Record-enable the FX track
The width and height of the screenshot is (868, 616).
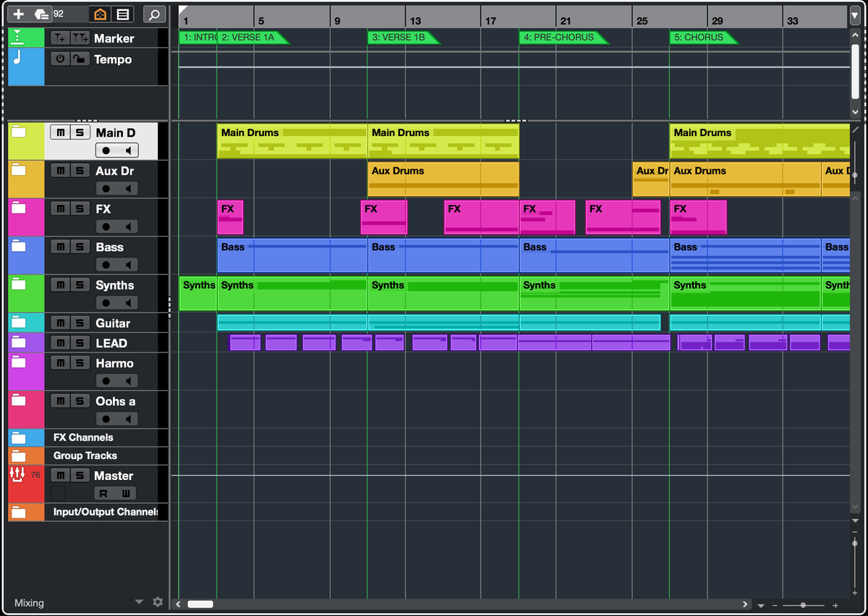pyautogui.click(x=105, y=226)
